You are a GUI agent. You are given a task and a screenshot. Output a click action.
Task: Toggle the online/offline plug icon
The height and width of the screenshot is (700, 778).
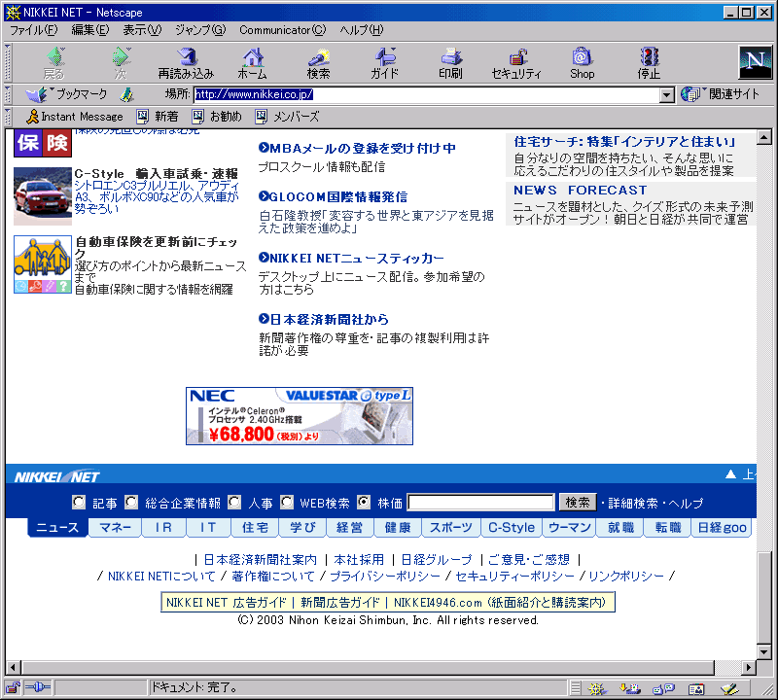tap(38, 687)
